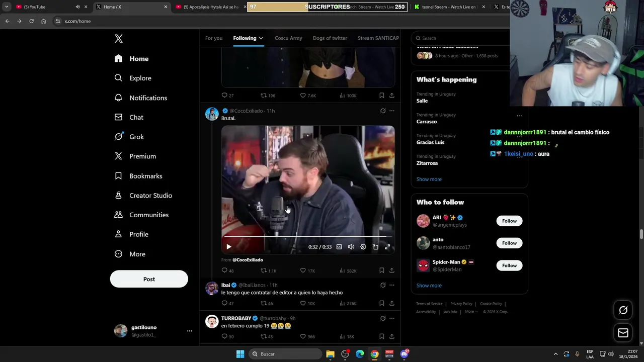Open the @CocoExiliado source link
644x362 pixels.
248,260
